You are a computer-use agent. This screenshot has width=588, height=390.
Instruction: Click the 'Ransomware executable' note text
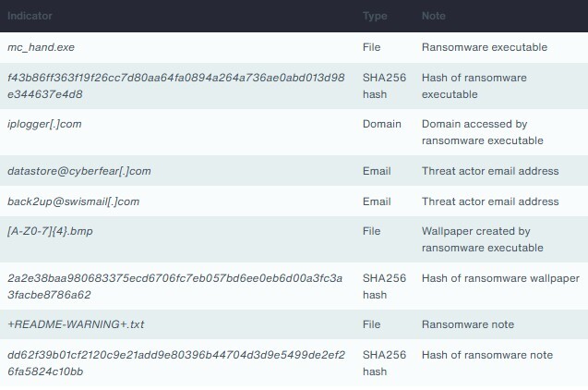click(484, 47)
